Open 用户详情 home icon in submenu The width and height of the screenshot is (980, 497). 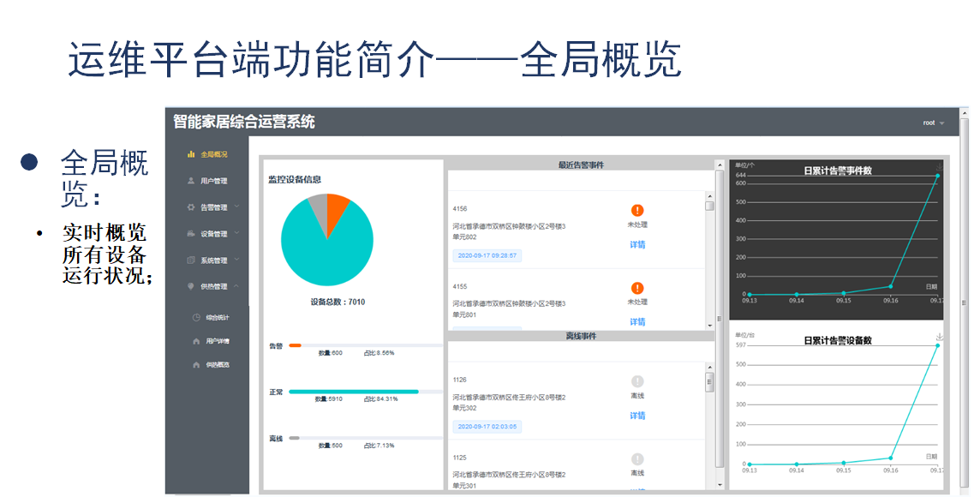pos(196,341)
